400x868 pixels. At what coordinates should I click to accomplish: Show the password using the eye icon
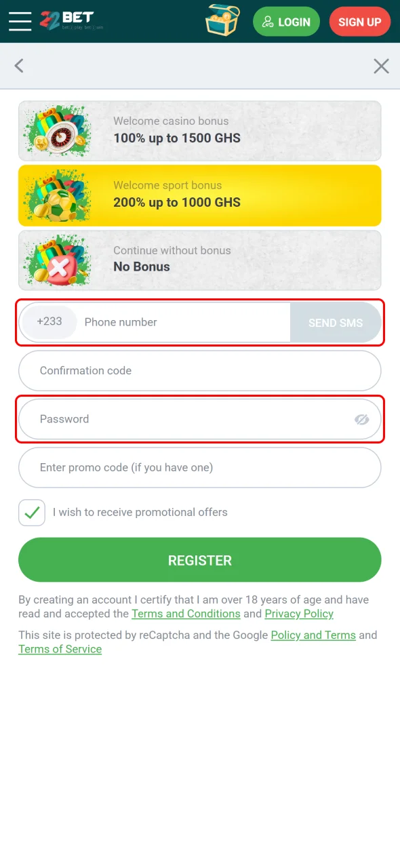[x=361, y=419]
